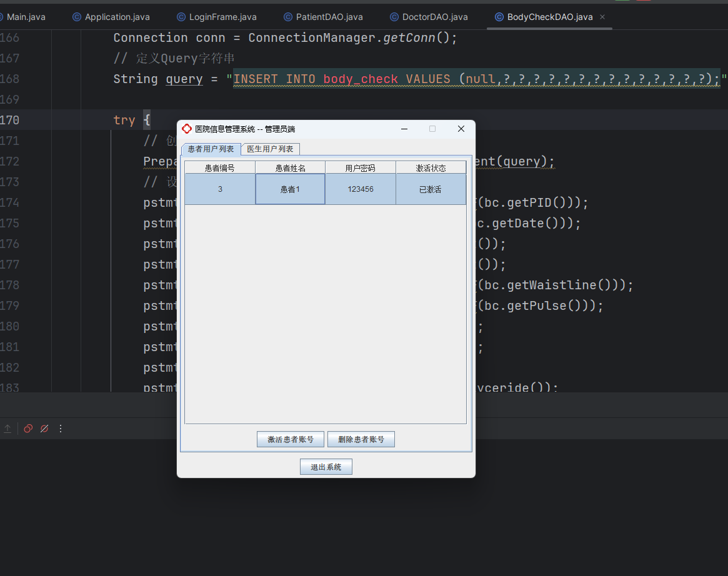
Task: Open the three-dot more actions menu
Action: 61,429
